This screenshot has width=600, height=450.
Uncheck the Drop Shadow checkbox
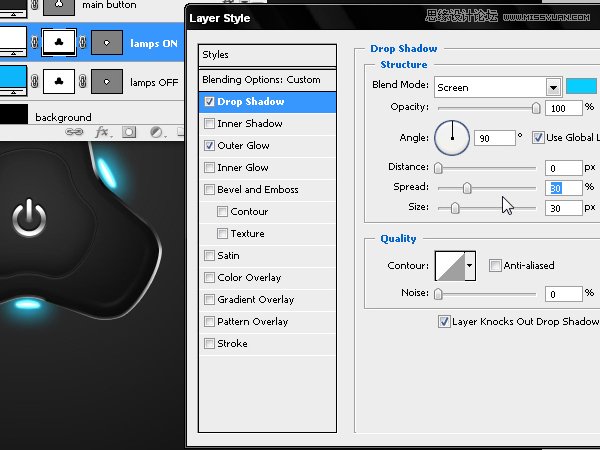209,101
